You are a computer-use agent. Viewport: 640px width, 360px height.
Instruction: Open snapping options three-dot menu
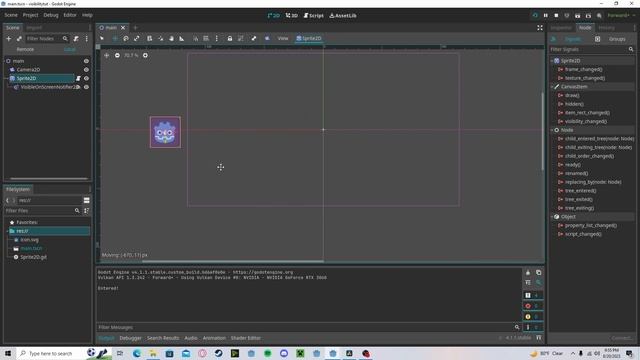(217, 38)
